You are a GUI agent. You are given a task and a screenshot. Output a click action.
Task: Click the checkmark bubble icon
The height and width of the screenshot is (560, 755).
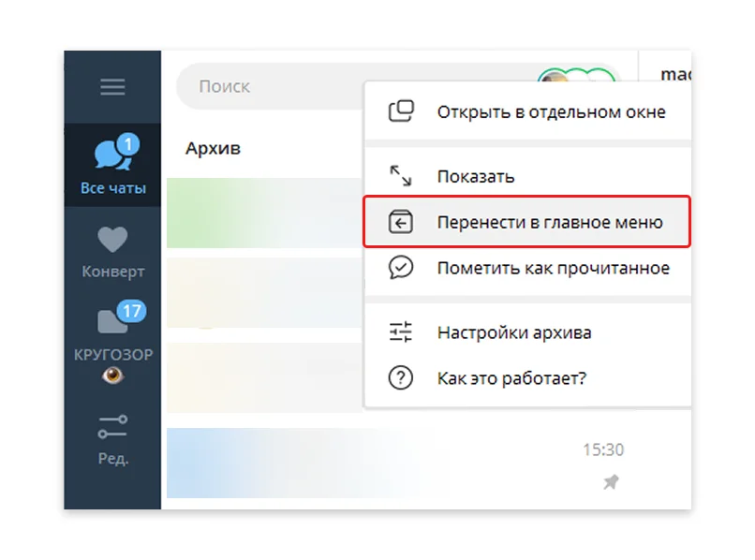click(x=401, y=267)
